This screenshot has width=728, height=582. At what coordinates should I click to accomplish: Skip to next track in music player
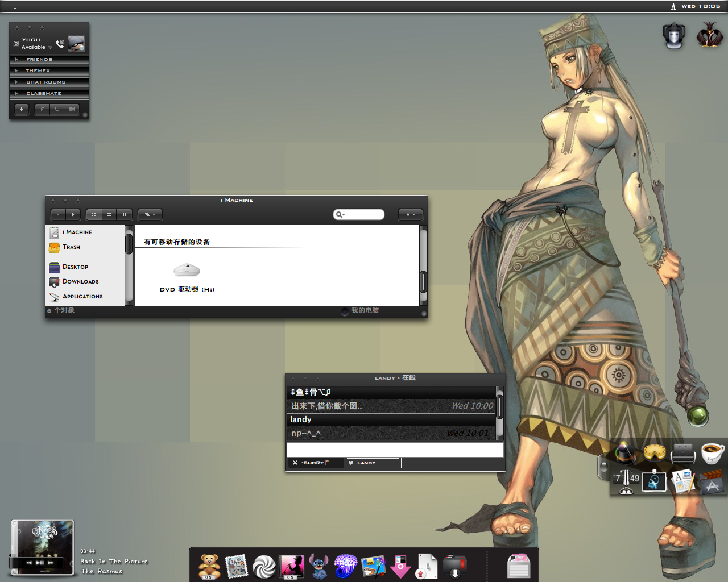pos(51,562)
